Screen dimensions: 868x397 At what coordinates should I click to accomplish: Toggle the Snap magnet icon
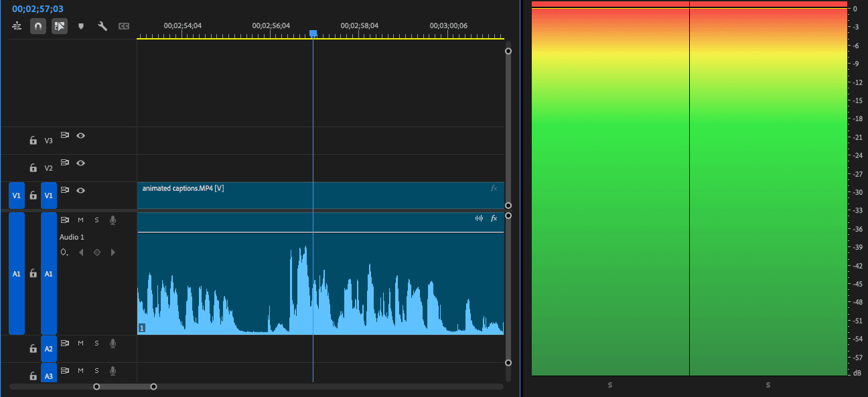38,26
